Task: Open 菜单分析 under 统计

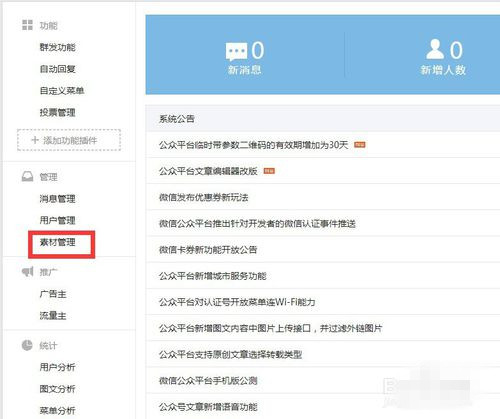Action: point(57,410)
